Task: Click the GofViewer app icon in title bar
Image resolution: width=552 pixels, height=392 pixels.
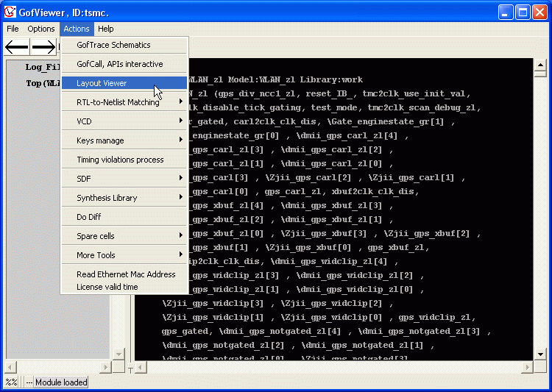Action: (10, 12)
